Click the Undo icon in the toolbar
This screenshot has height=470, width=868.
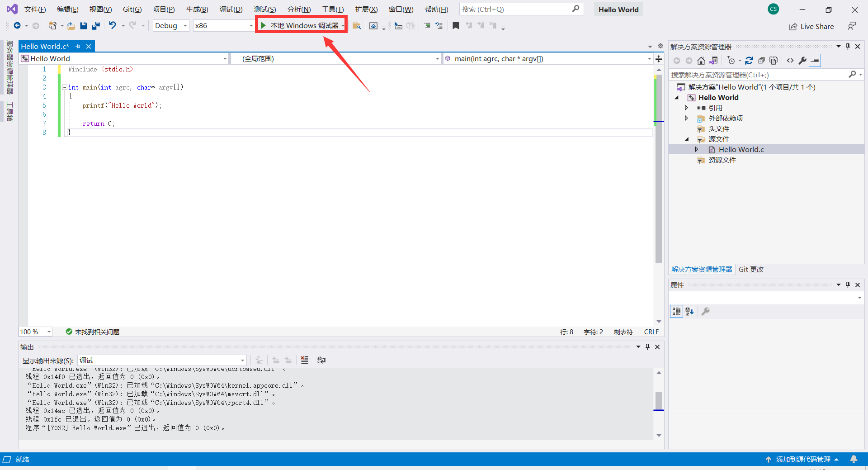113,25
